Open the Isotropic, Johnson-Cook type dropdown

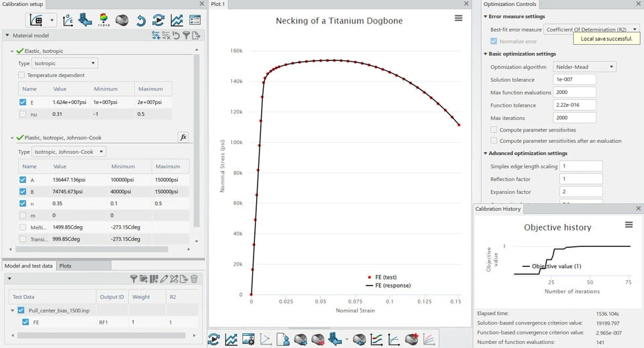[69, 152]
